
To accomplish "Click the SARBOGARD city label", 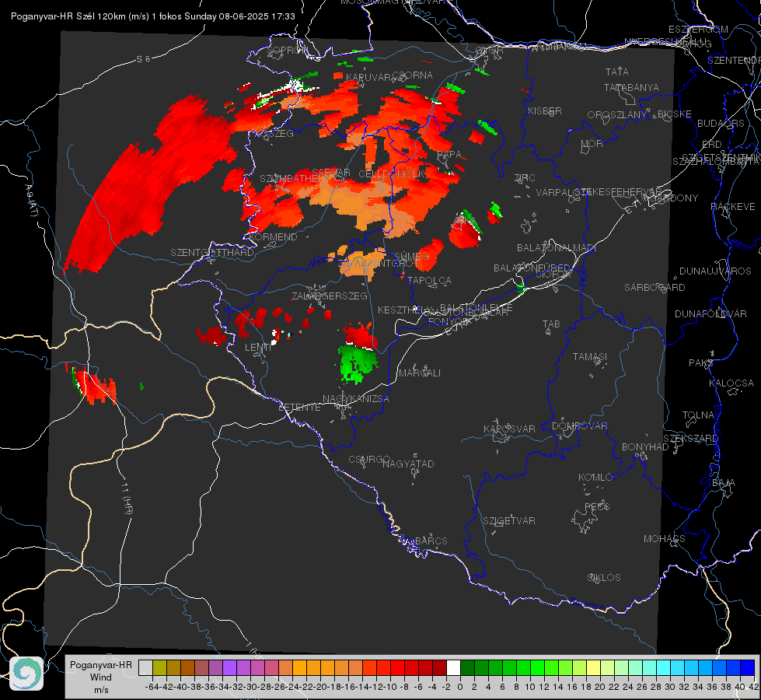I will 655,288.
